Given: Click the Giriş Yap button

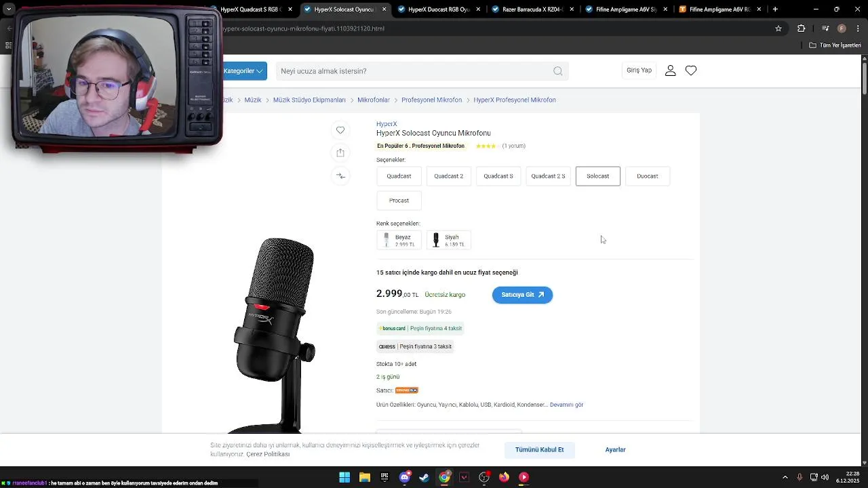Looking at the screenshot, I should [x=639, y=70].
